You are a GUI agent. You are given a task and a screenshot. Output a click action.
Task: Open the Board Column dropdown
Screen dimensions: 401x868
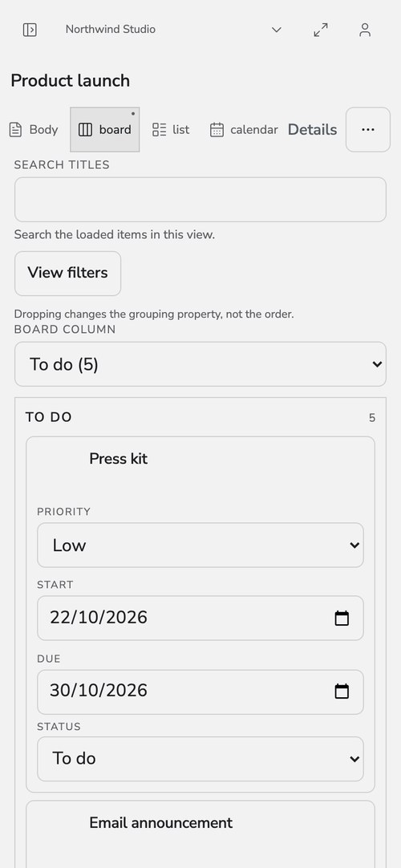click(200, 364)
